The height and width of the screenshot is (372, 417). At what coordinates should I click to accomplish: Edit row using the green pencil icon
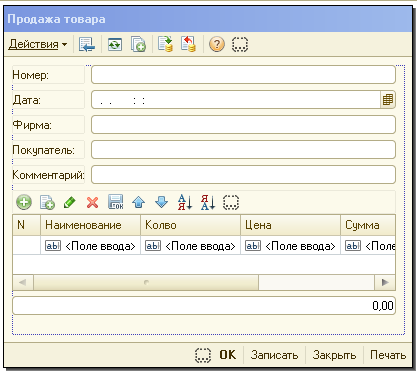pyautogui.click(x=70, y=202)
